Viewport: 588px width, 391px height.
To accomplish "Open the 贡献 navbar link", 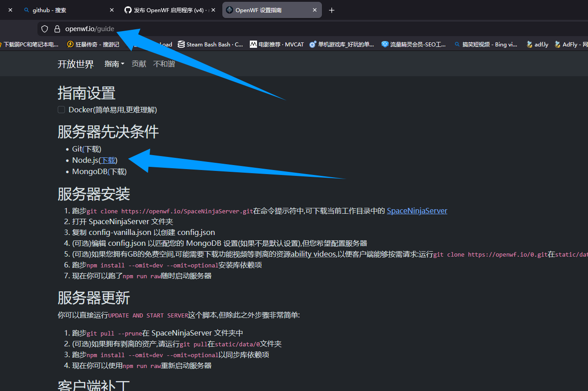I will click(139, 64).
